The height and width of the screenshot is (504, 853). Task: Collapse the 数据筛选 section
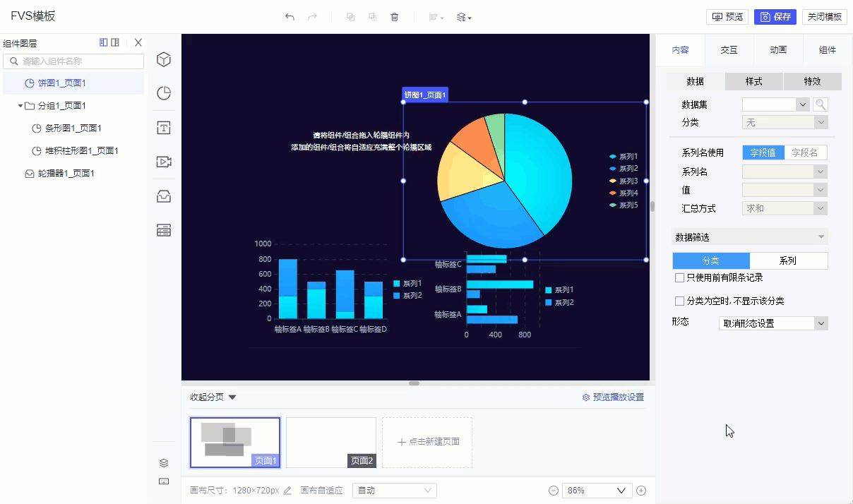coord(749,237)
